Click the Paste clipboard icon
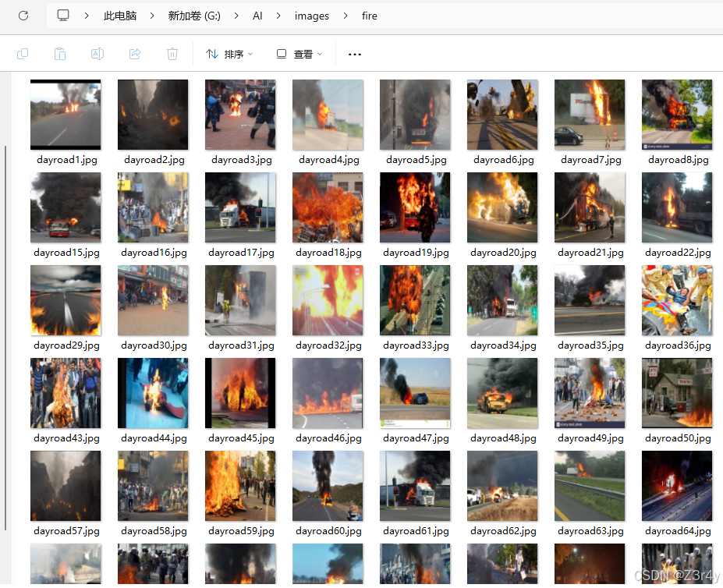723x588 pixels. (60, 55)
